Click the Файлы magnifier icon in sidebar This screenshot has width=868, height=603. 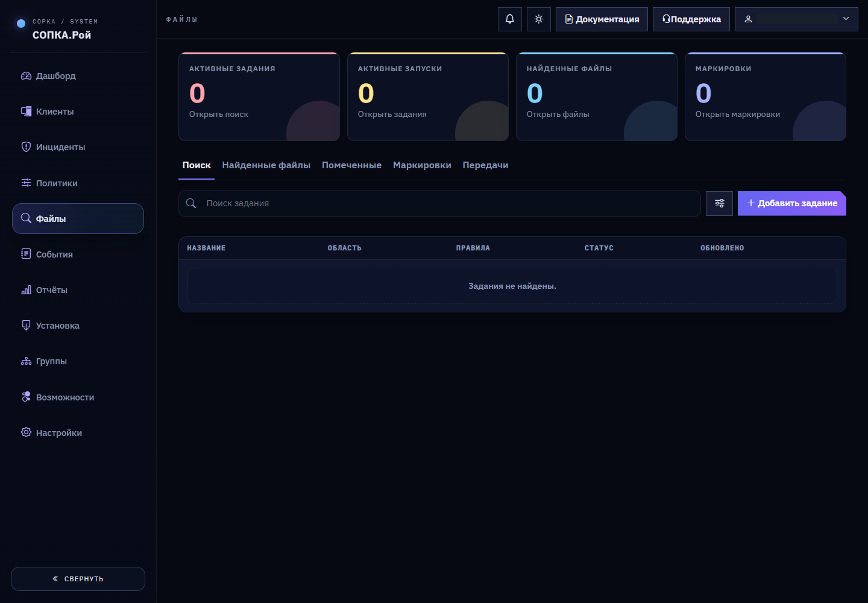point(26,218)
